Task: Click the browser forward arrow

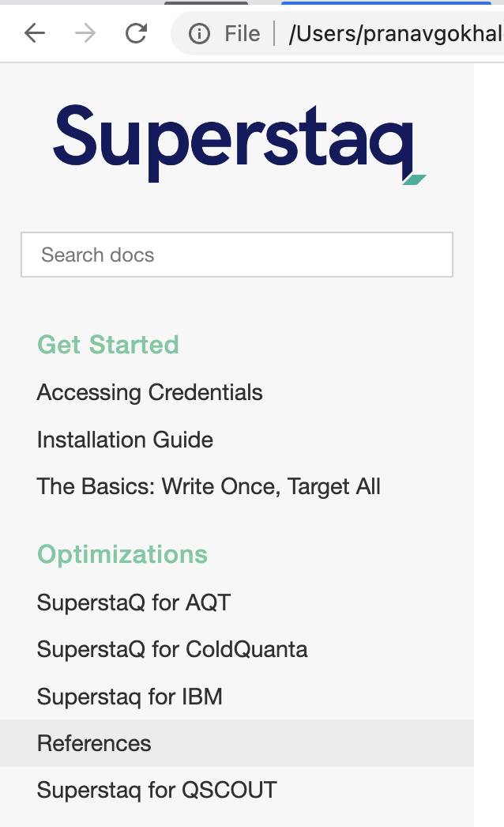Action: tap(83, 33)
